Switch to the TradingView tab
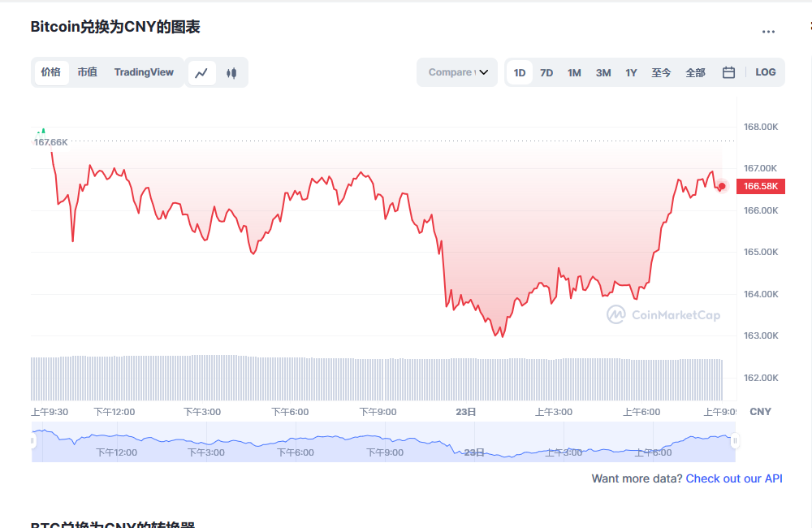This screenshot has width=812, height=528. point(144,72)
